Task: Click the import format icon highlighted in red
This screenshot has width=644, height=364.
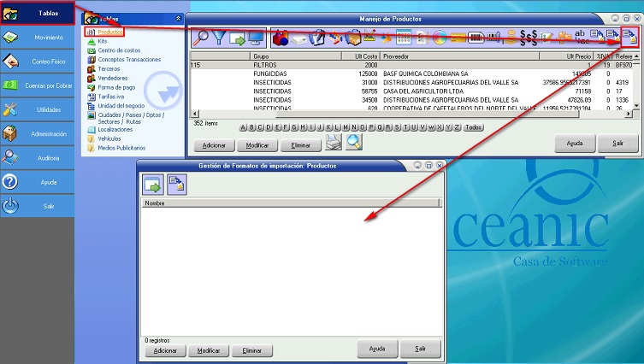Action: point(629,37)
